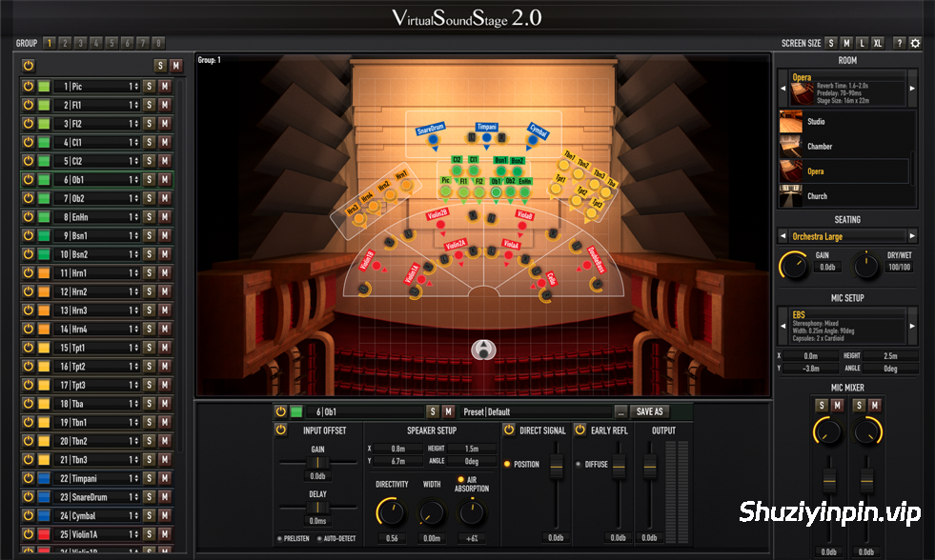Select the Tbn1 node on stage

[563, 165]
